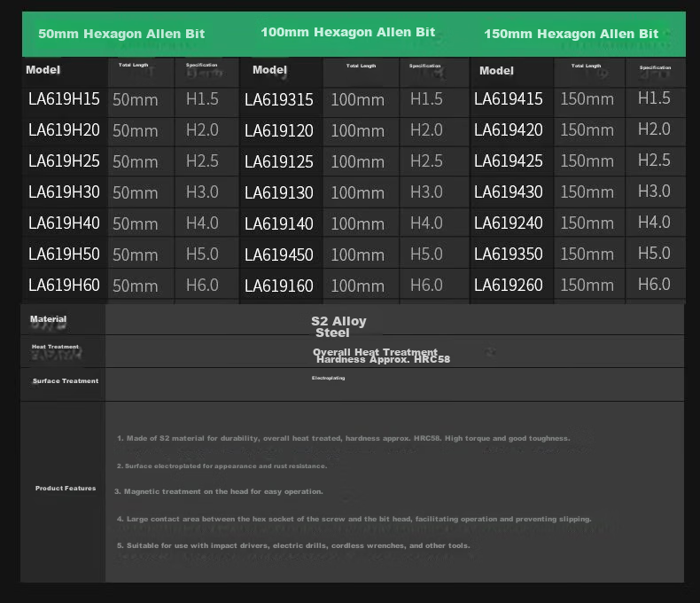Click the H2.0 specification in LA619420 row
The width and height of the screenshot is (700, 603).
[x=654, y=129]
